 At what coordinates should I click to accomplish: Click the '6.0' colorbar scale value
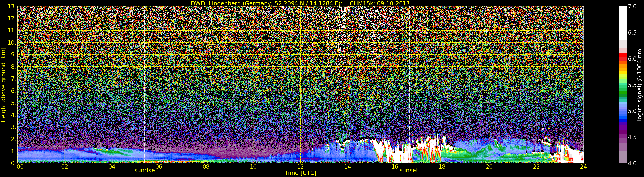tap(632, 59)
